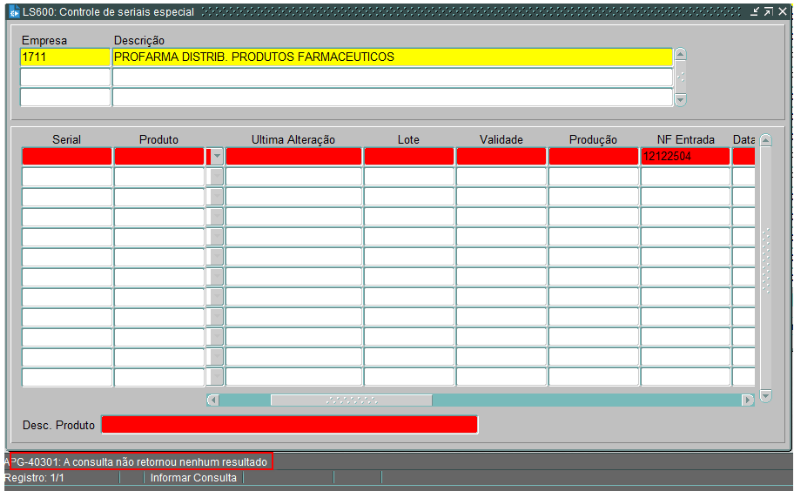Minimize the LS600 window
This screenshot has width=796, height=491.
[x=755, y=11]
